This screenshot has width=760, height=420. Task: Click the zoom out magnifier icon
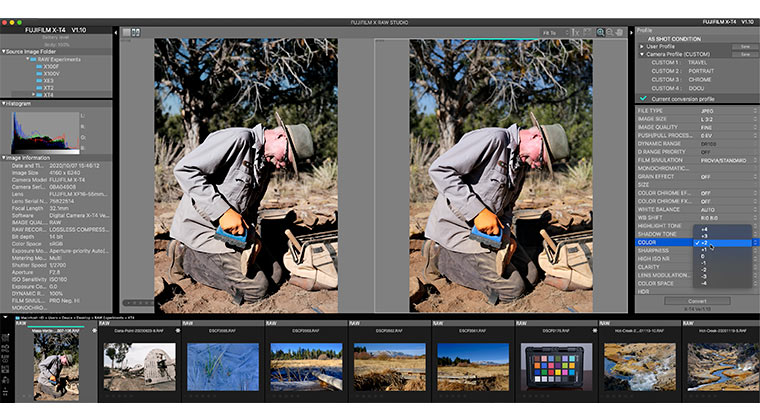tap(610, 32)
